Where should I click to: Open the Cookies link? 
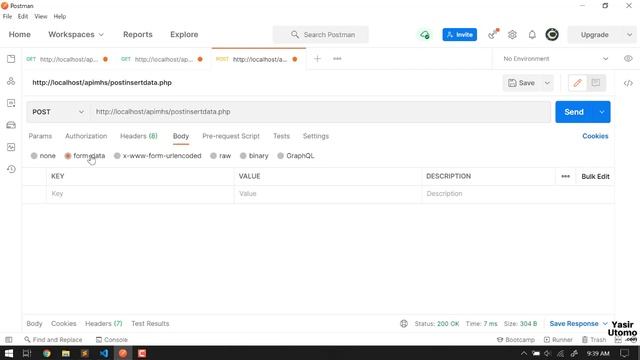(595, 136)
